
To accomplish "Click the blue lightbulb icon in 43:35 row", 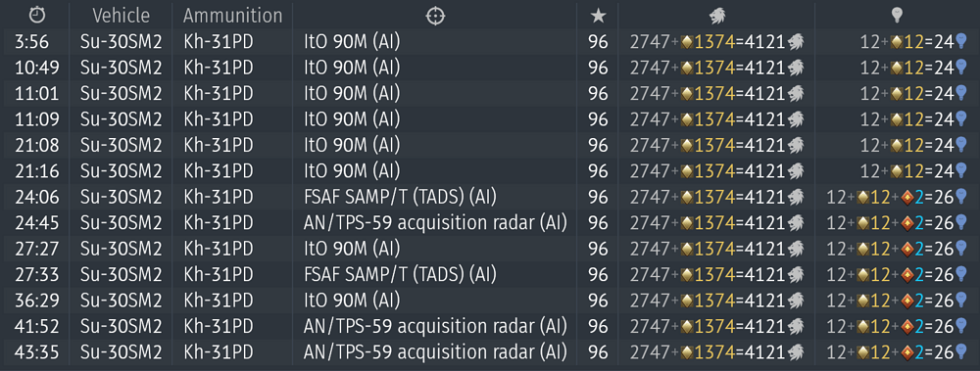I will (962, 352).
